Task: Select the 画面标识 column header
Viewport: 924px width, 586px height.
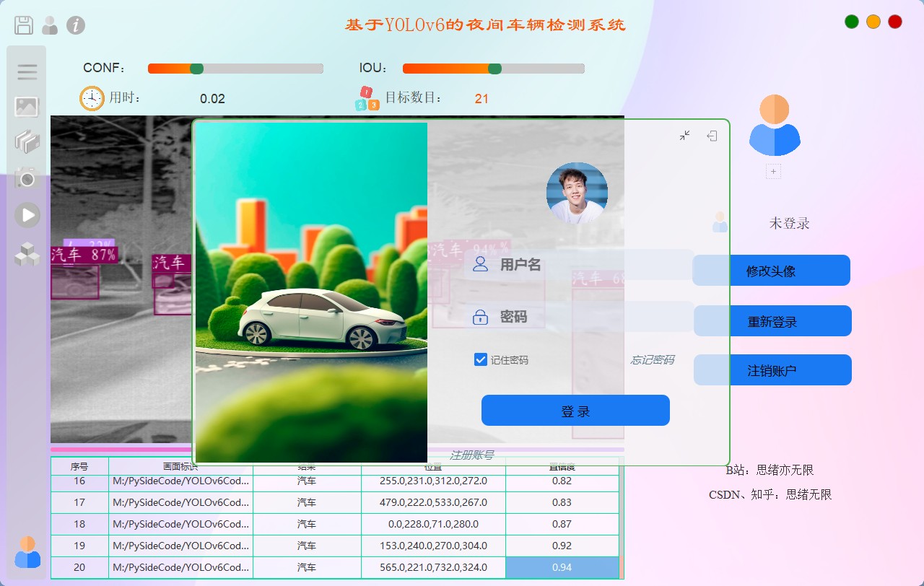Action: click(180, 466)
